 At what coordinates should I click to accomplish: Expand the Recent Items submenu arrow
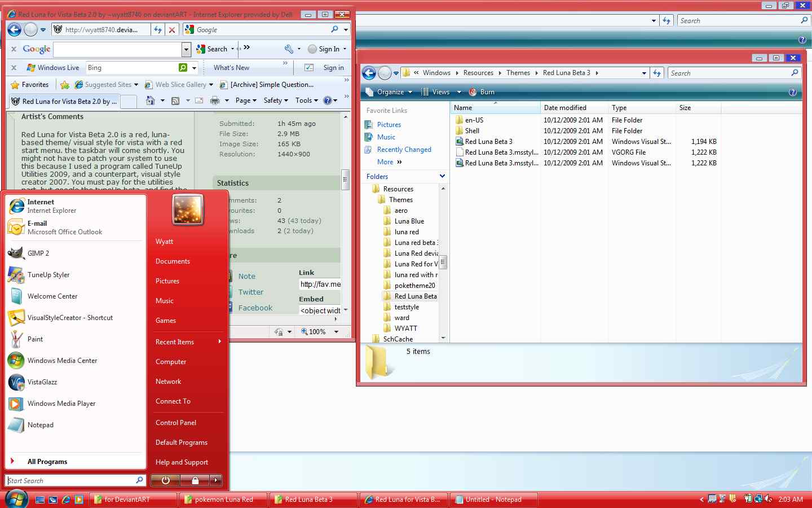219,341
